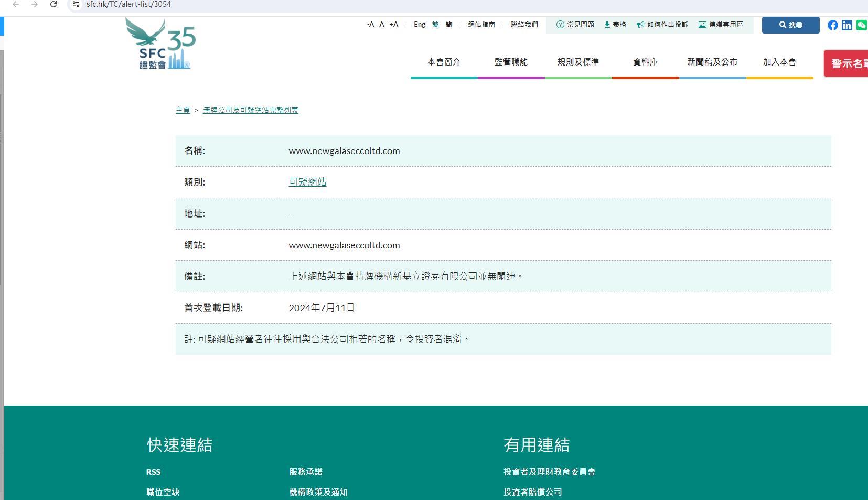Viewport: 868px width, 500px height.
Task: Click the 可疑網站 category link
Action: coord(307,182)
